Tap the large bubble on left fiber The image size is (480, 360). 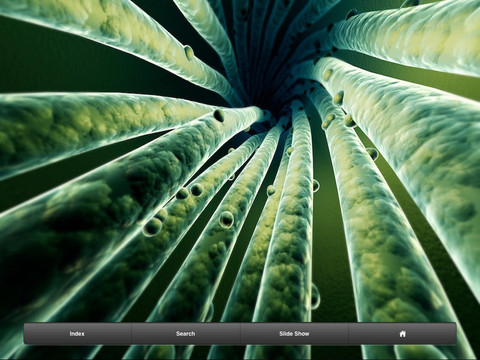click(x=153, y=227)
